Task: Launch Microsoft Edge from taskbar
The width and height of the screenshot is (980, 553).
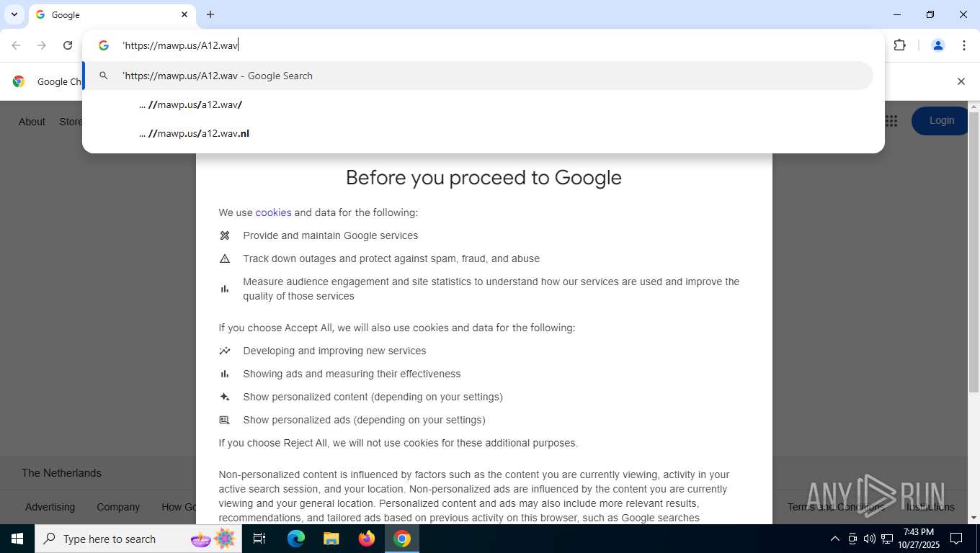Action: point(296,539)
